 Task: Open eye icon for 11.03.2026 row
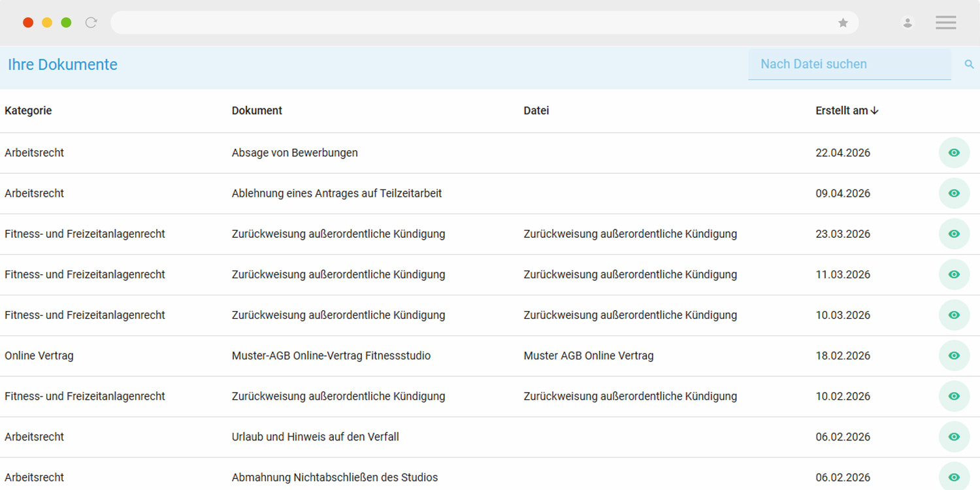point(954,274)
